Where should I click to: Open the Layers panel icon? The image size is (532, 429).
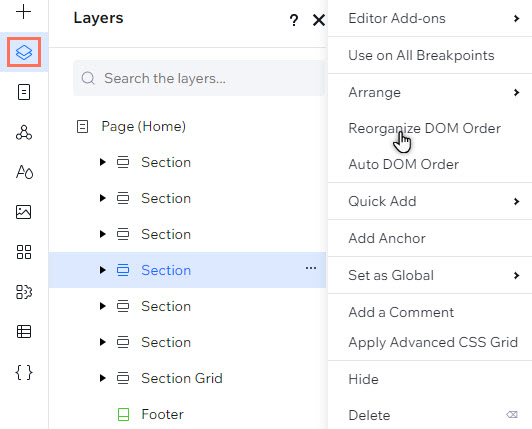[24, 52]
